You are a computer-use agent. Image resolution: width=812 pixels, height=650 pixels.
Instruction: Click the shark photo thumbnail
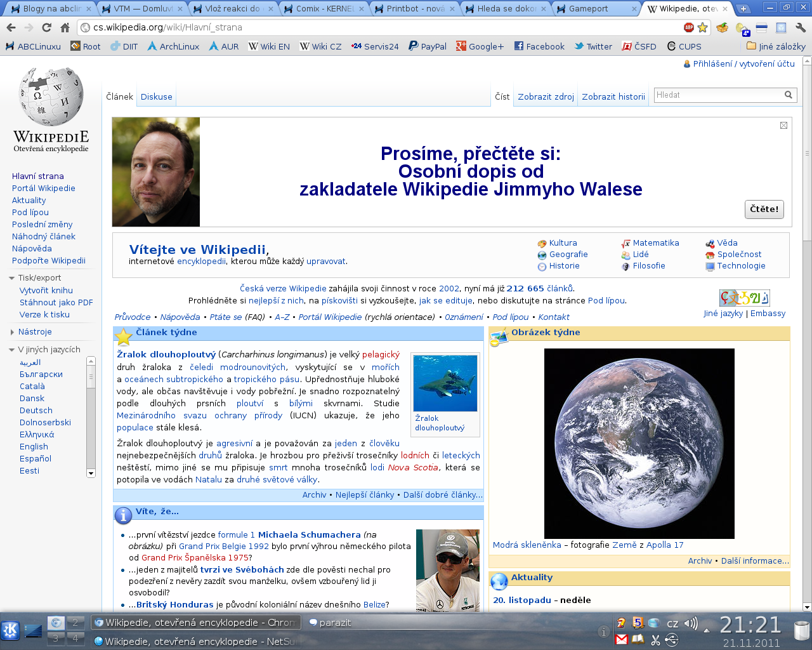445,383
